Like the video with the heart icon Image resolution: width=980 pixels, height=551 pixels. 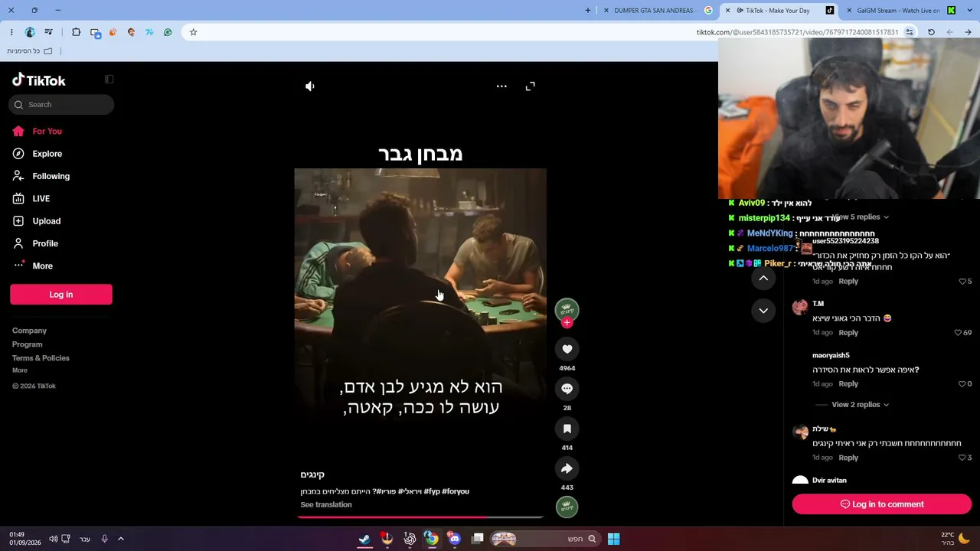pos(567,349)
